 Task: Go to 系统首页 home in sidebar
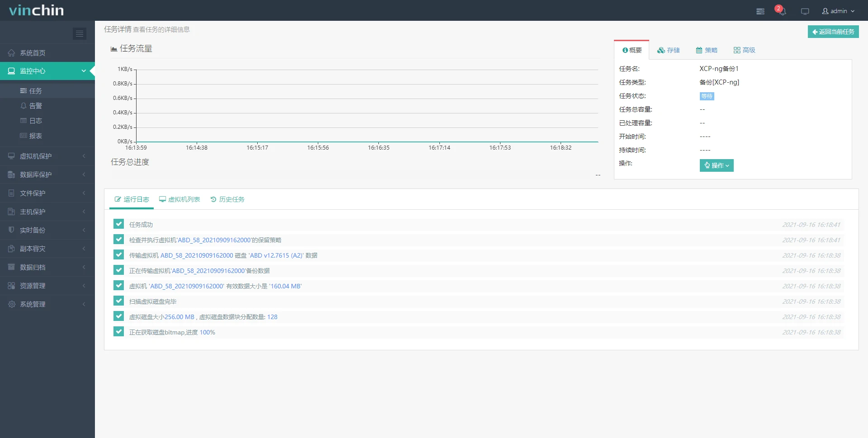click(33, 53)
